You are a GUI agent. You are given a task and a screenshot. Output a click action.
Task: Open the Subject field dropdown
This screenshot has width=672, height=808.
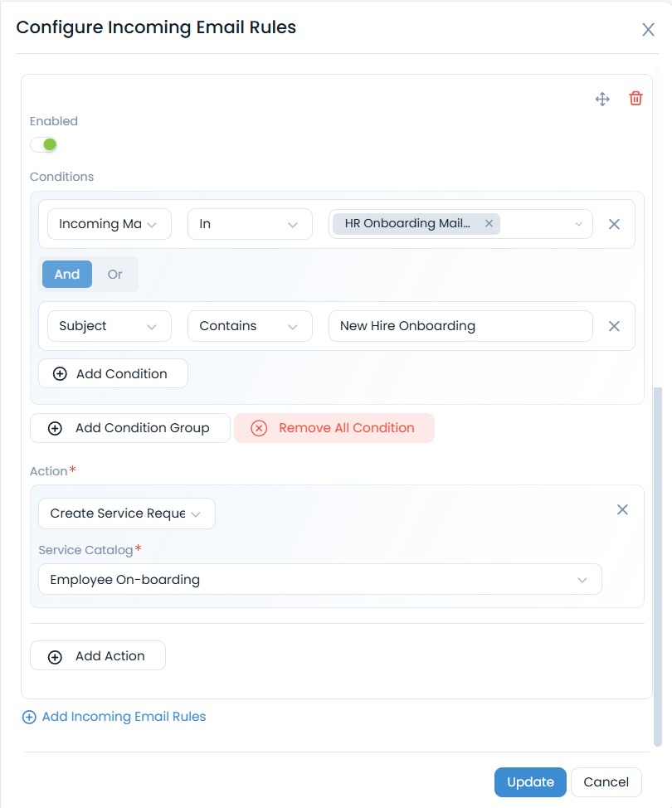[110, 326]
